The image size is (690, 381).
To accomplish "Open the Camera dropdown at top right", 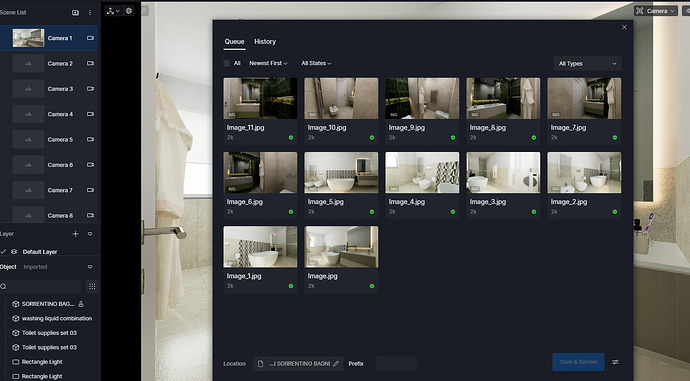I will click(656, 11).
